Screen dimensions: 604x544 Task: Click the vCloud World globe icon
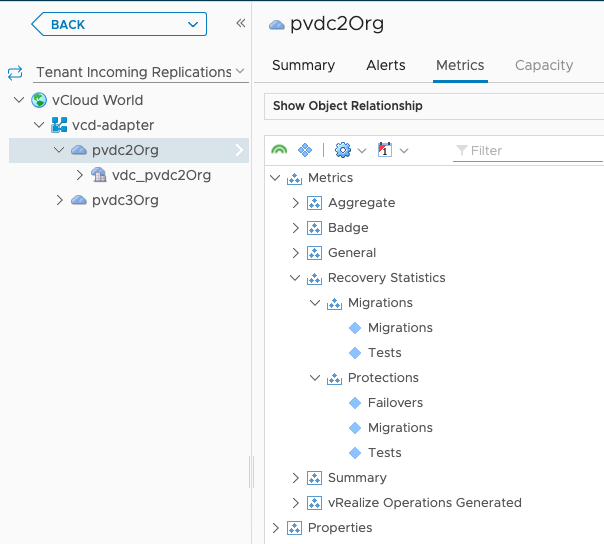pos(39,100)
